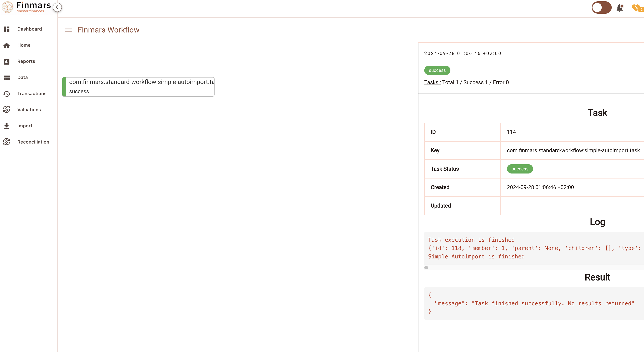Click the Key value simple-autoimport.task
This screenshot has width=644, height=352.
(x=573, y=150)
